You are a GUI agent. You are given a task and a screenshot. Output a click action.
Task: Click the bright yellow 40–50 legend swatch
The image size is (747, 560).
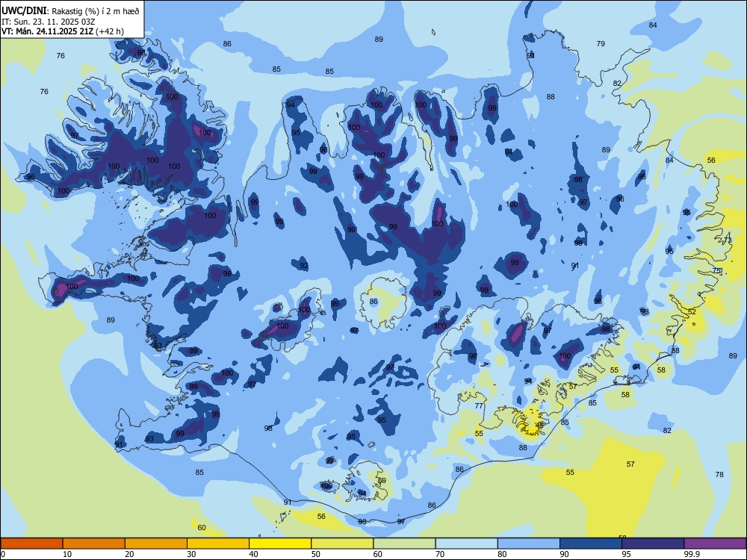280,544
